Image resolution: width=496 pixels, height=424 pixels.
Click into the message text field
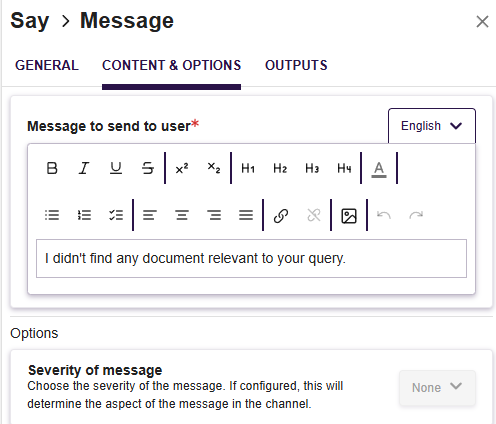click(x=251, y=258)
